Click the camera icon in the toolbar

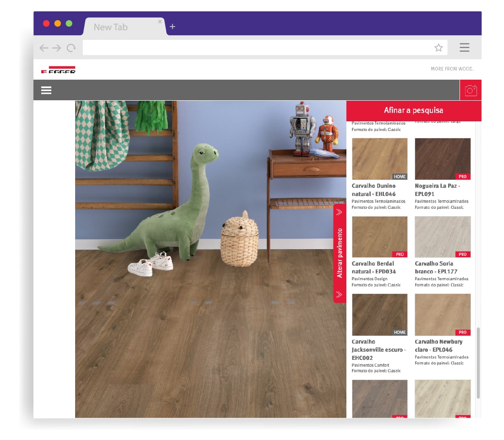pyautogui.click(x=471, y=90)
